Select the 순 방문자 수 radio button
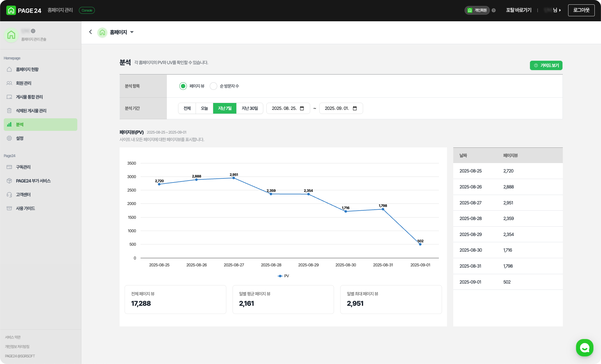This screenshot has width=601, height=364. (x=213, y=86)
